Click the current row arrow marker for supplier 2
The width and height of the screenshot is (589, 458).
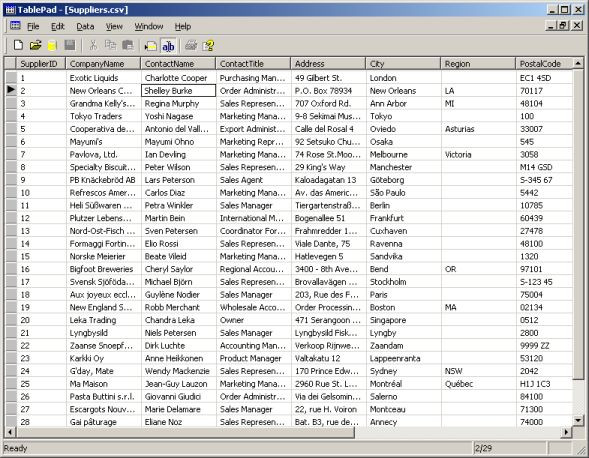pyautogui.click(x=11, y=90)
